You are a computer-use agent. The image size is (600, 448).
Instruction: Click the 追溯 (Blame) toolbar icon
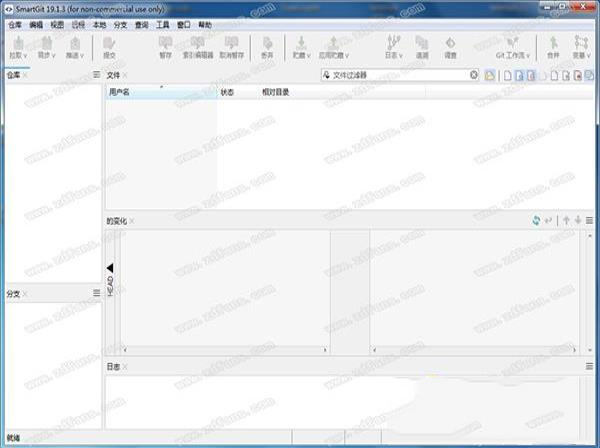point(422,46)
